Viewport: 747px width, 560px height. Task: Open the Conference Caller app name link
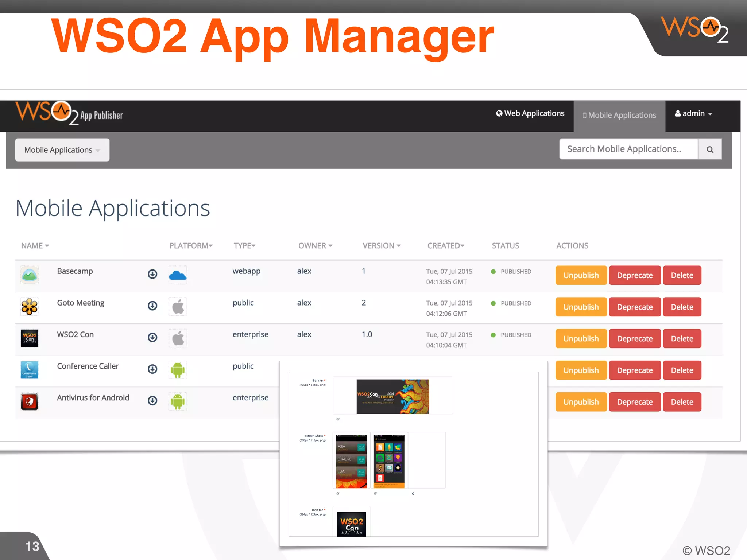pyautogui.click(x=88, y=366)
